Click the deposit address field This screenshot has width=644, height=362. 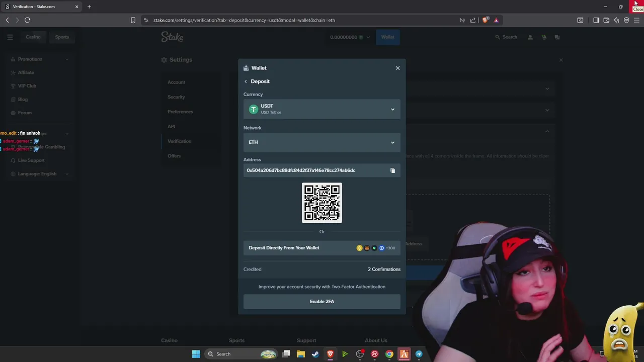point(322,170)
